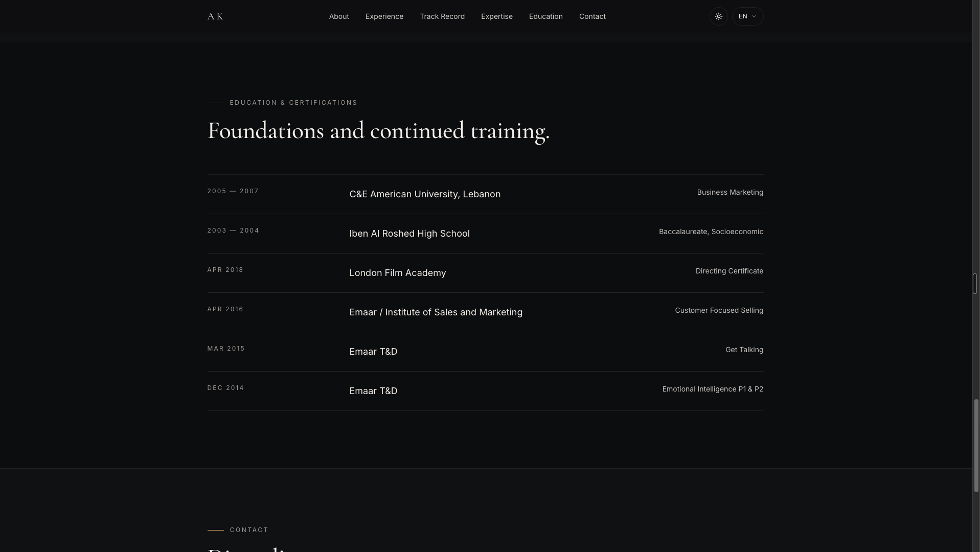Open the Experience nav link
Viewport: 980px width, 552px height.
click(384, 16)
